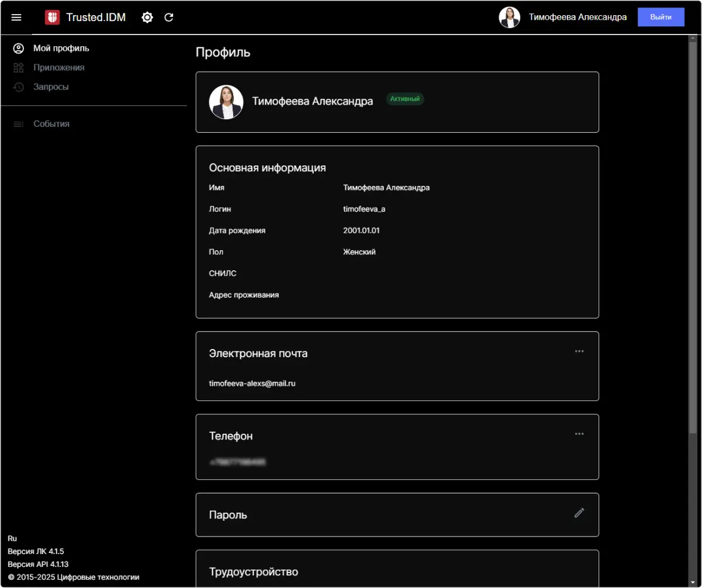Screen dimensions: 702x588
Task: Click the Trusted.IDM red logo icon
Action: (53, 18)
